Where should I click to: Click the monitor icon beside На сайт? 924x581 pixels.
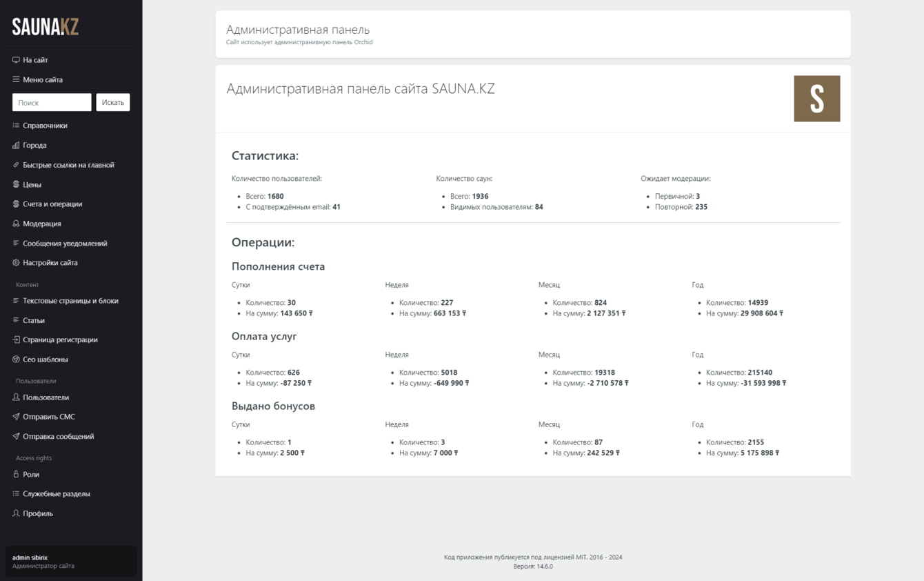(x=16, y=60)
